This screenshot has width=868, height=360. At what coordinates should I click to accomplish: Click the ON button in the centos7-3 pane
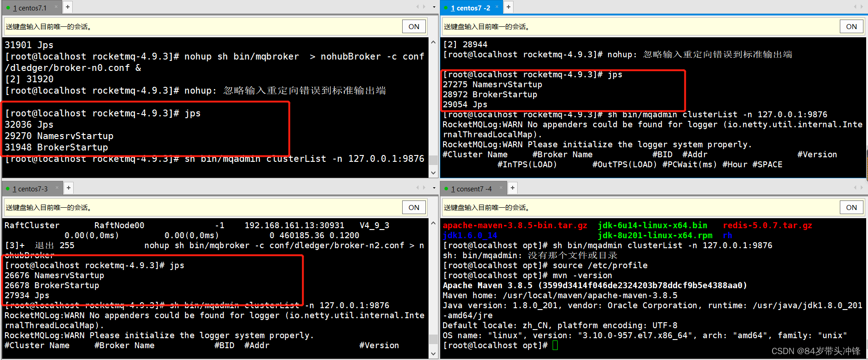click(x=414, y=207)
